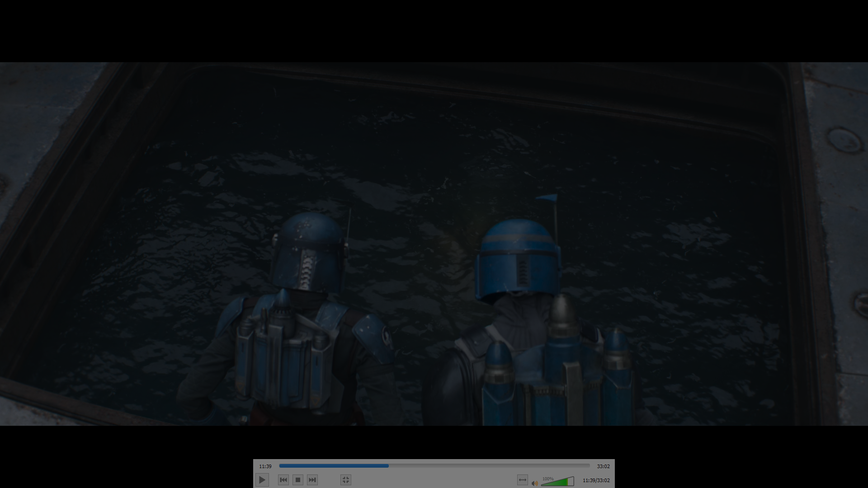This screenshot has width=868, height=488.
Task: Mute audio via the speaker icon
Action: [535, 483]
